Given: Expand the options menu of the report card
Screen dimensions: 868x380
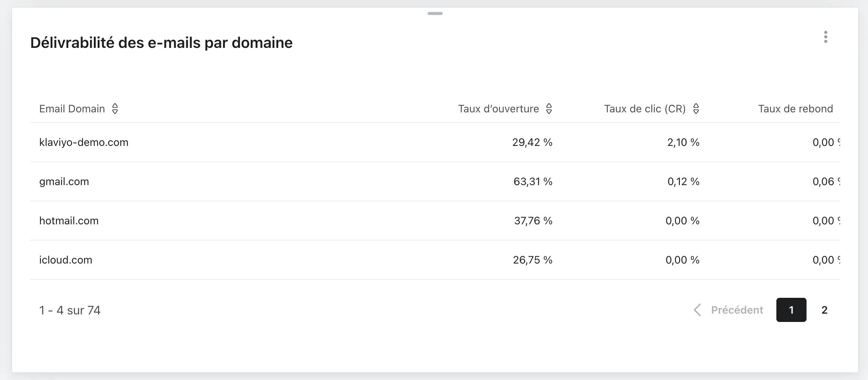Looking at the screenshot, I should [x=825, y=37].
